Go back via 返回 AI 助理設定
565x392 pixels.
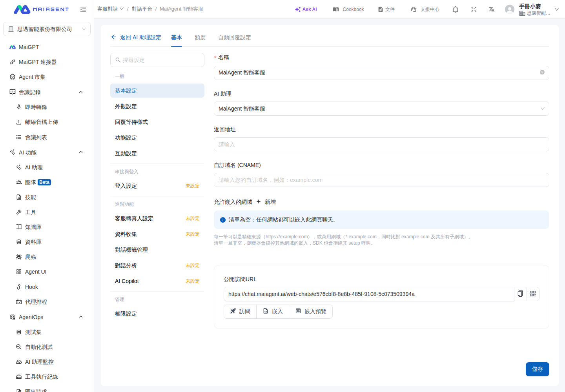(136, 37)
